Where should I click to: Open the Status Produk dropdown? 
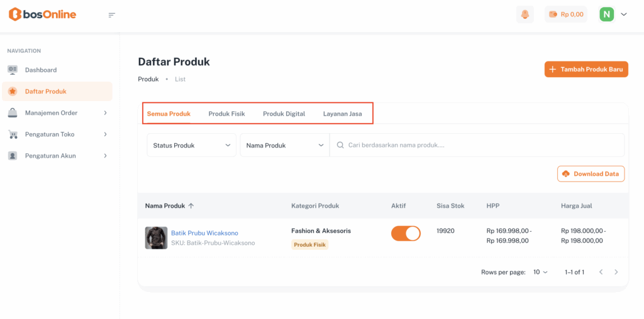click(x=192, y=145)
